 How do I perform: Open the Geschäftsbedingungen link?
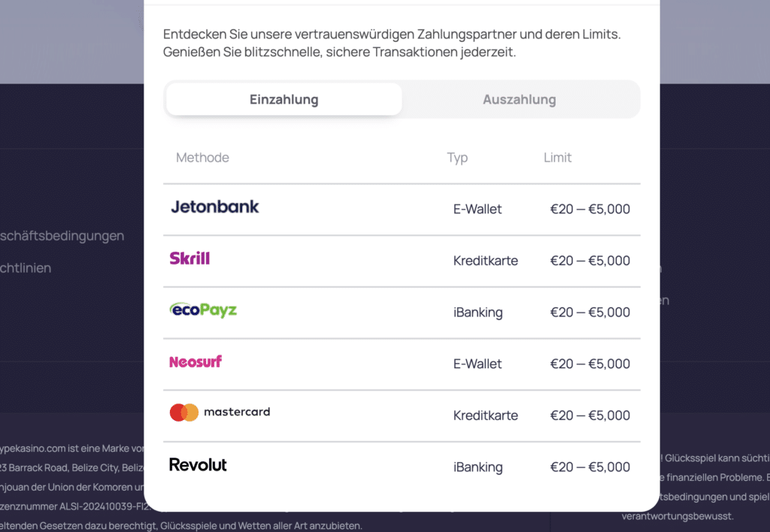[x=62, y=235]
